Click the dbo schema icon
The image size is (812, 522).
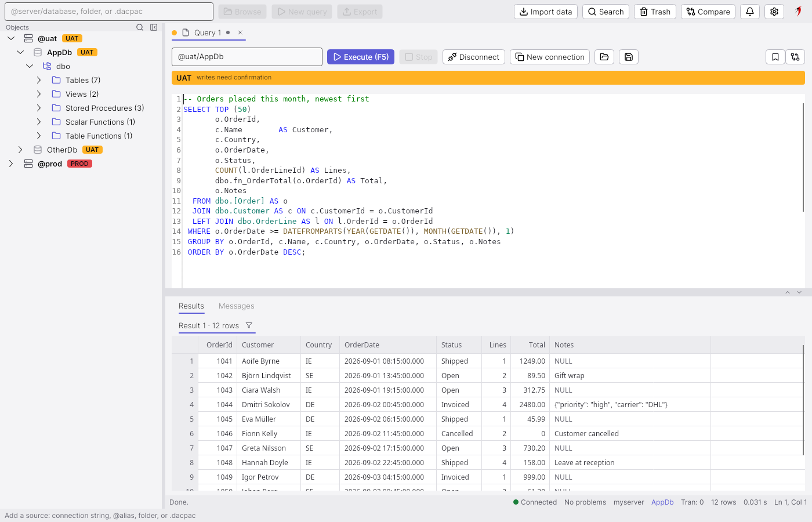coord(47,66)
